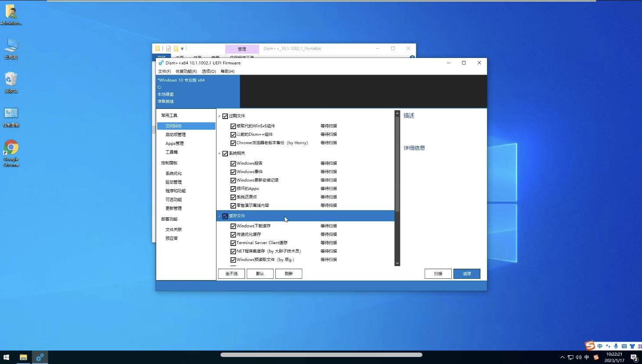Click the 中 IME indicator in the taskbar tray

click(x=587, y=357)
